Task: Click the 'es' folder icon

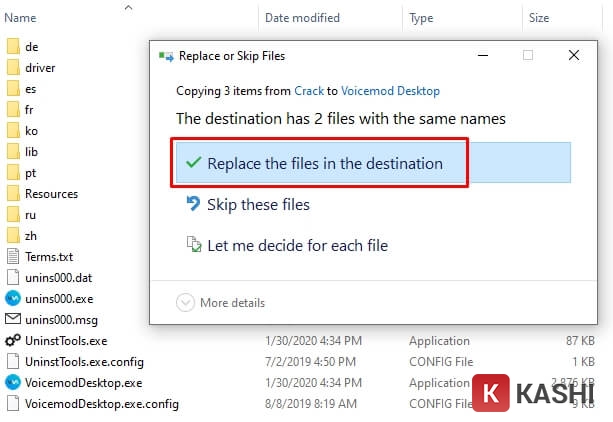Action: 13,89
